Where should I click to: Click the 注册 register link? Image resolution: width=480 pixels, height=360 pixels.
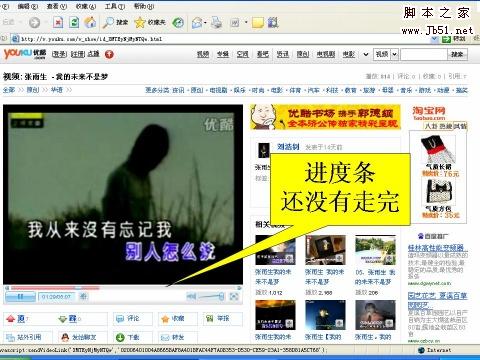pos(78,54)
